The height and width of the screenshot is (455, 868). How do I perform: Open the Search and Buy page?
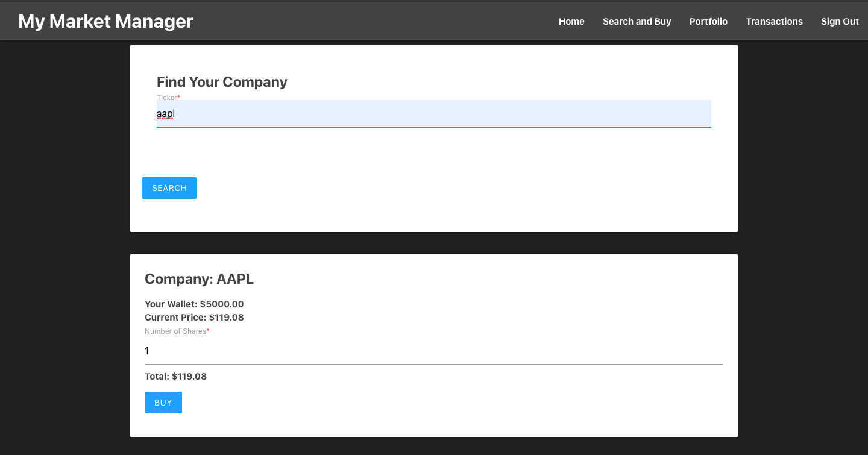(x=637, y=22)
